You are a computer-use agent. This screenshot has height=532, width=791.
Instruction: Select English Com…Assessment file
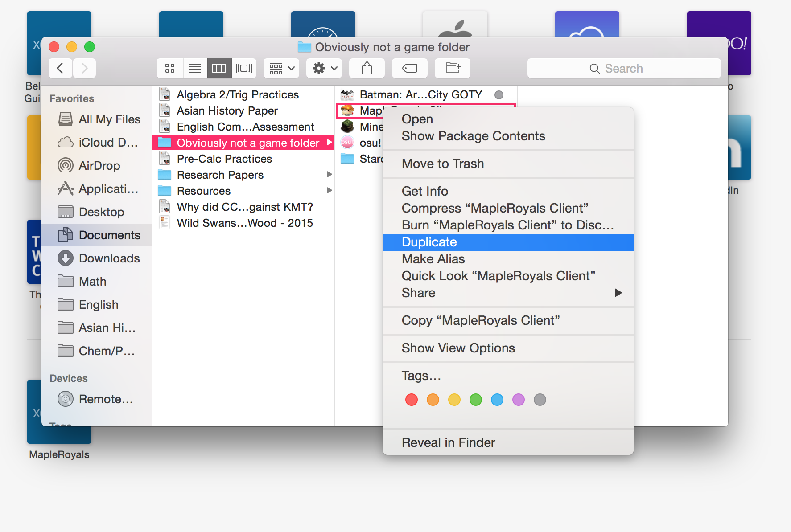click(243, 127)
